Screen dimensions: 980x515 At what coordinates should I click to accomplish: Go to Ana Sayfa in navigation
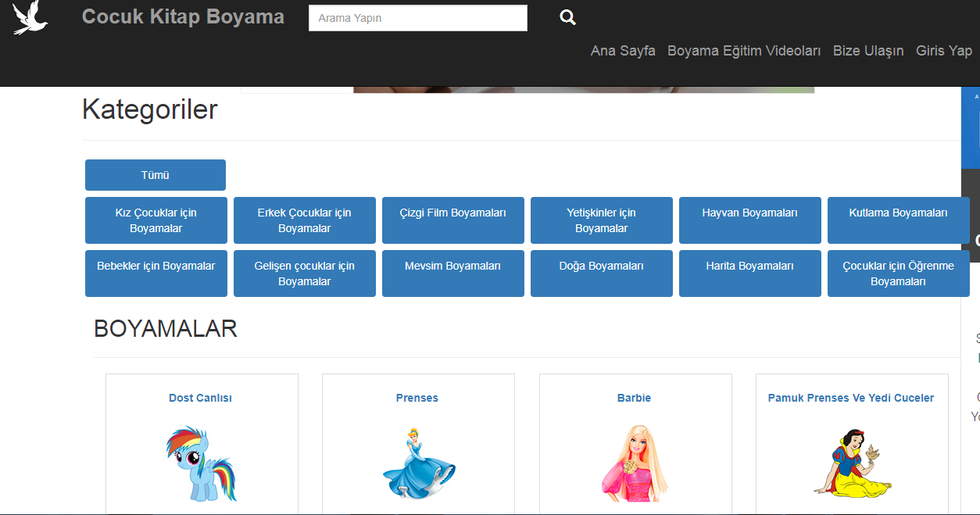click(x=623, y=51)
